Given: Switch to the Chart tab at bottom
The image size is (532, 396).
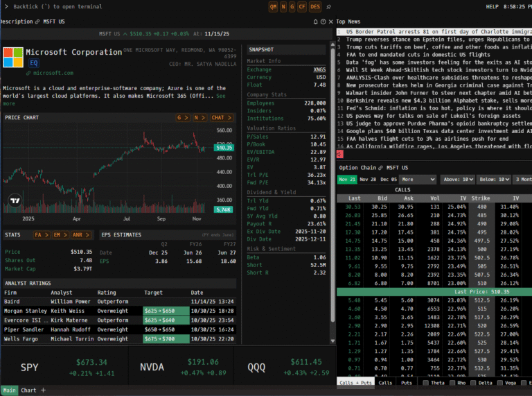Looking at the screenshot, I should tap(28, 390).
